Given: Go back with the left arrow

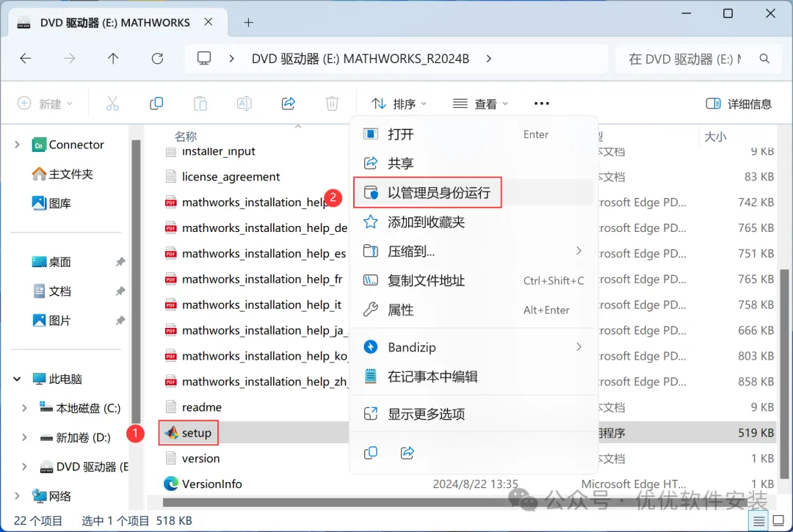Looking at the screenshot, I should [25, 59].
